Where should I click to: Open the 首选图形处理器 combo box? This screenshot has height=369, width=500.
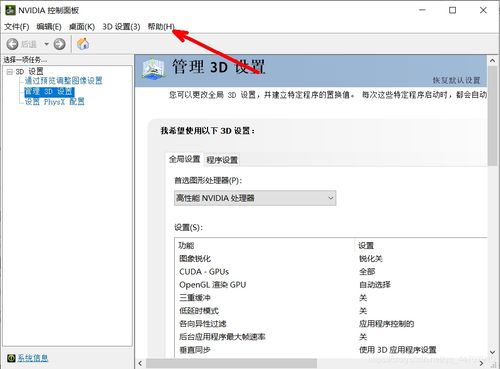click(x=255, y=198)
